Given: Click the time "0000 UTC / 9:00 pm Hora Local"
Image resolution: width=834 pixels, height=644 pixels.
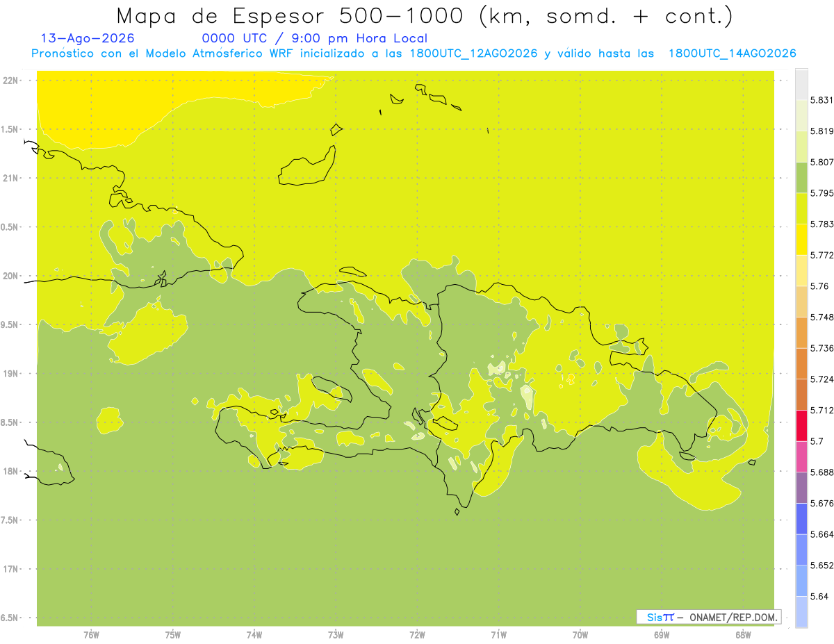Looking at the screenshot, I should [314, 38].
